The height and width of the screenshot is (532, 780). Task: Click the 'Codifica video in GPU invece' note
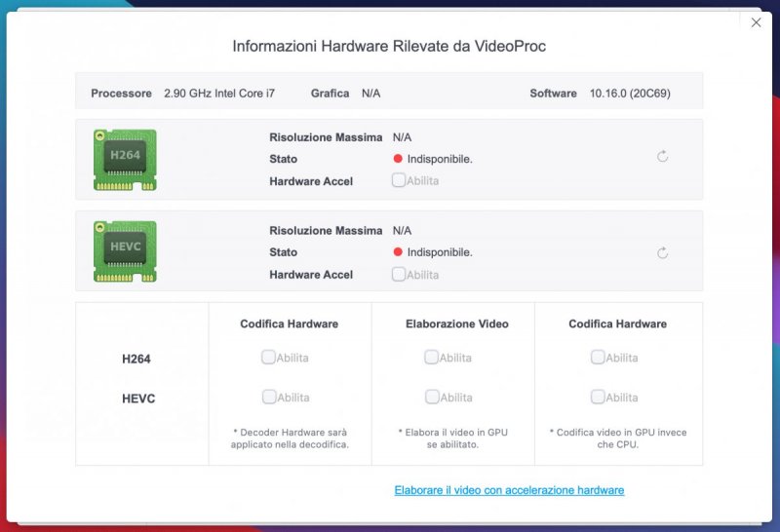click(x=618, y=438)
